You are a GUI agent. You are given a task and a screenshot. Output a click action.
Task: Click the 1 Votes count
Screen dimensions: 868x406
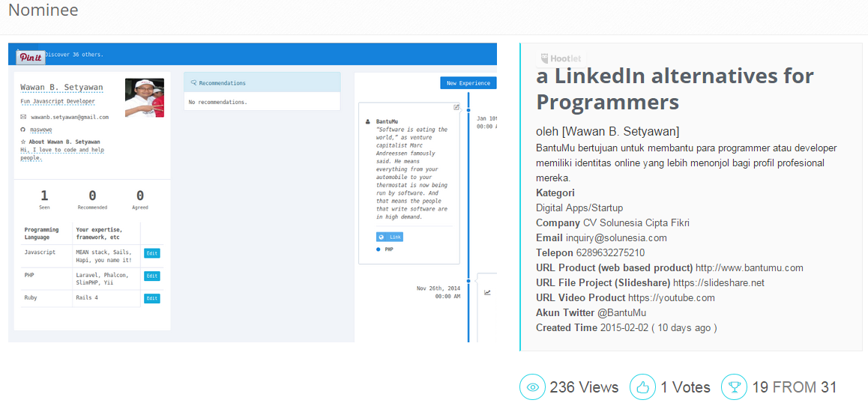[x=685, y=387]
